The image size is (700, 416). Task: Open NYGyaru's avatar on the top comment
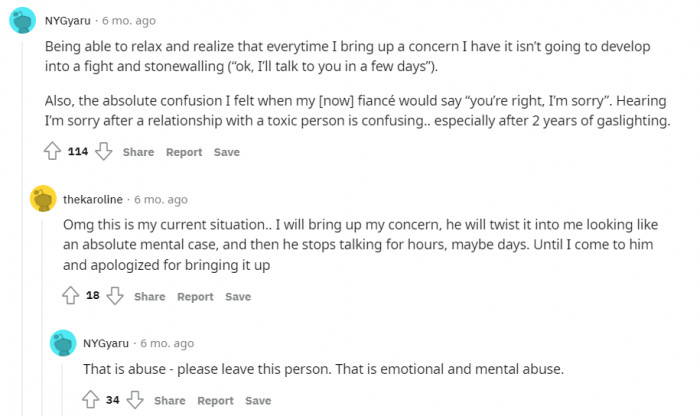(23, 19)
